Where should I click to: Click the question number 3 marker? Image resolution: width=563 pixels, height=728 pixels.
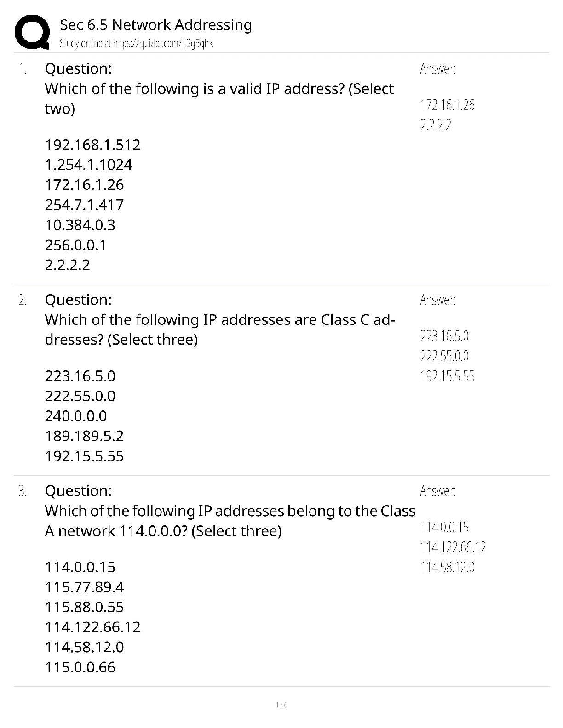22,491
